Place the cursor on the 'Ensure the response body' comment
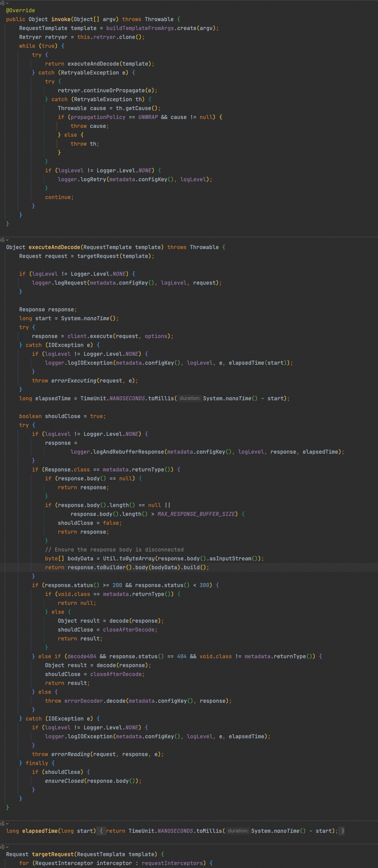 pyautogui.click(x=119, y=550)
